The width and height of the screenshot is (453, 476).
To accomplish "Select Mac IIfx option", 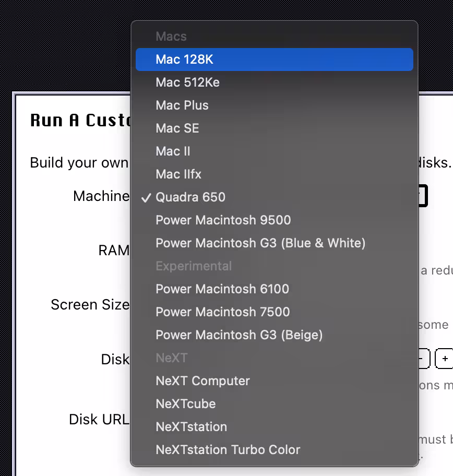I will (274, 174).
